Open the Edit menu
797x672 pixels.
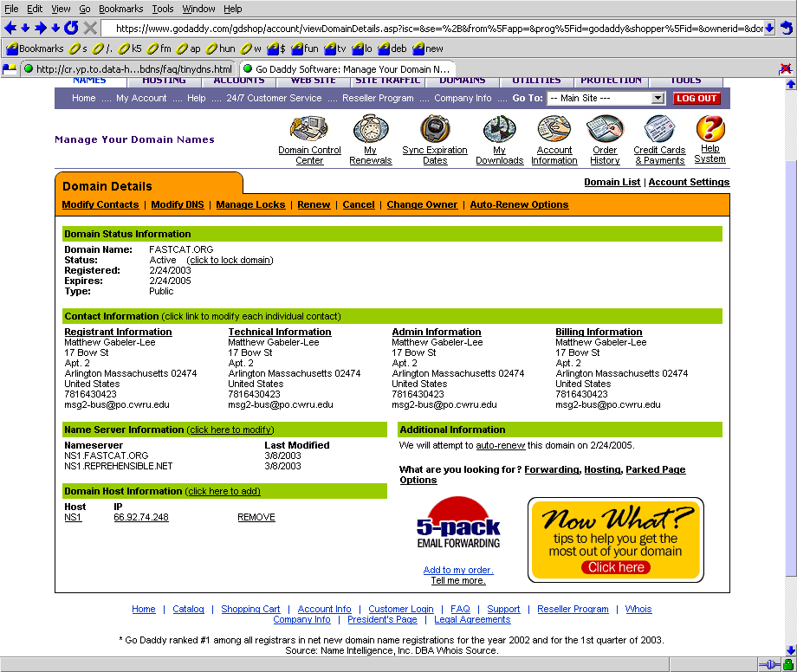(x=35, y=9)
